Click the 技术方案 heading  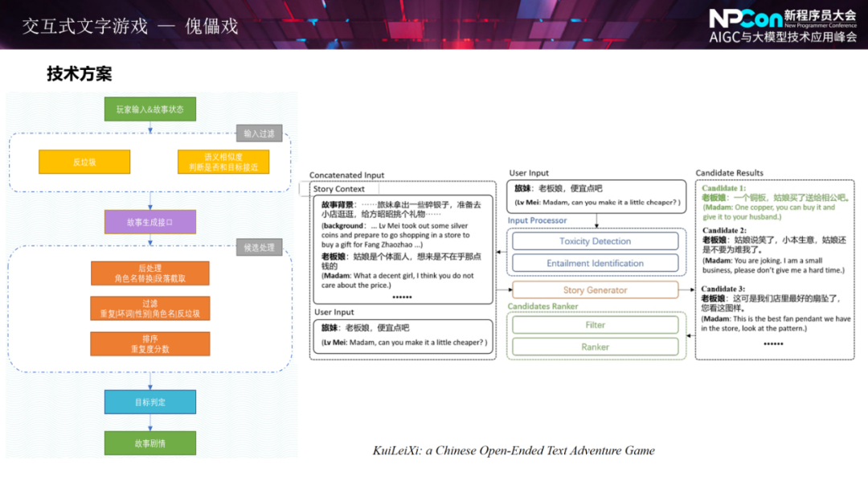pos(80,74)
